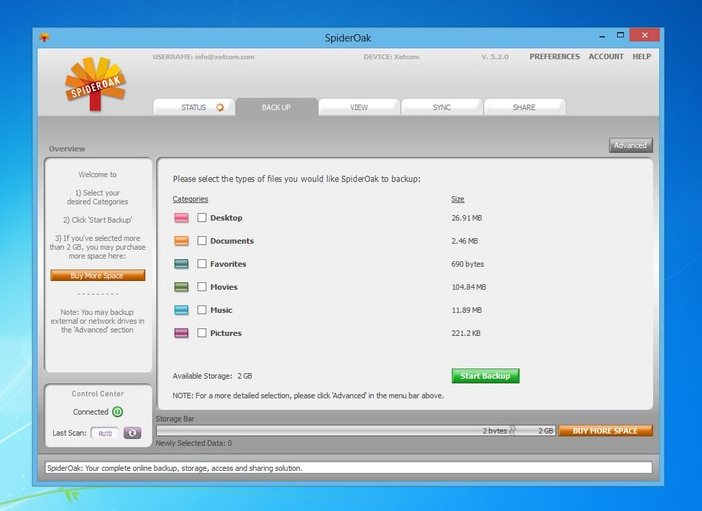Click the blue Music category icon
Image resolution: width=702 pixels, height=511 pixels.
[x=181, y=310]
